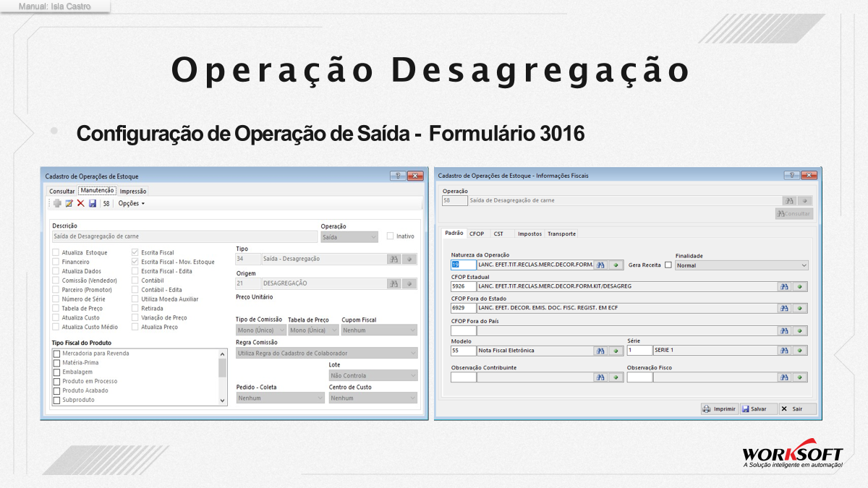Image resolution: width=868 pixels, height=488 pixels.
Task: Open the Finalidade dropdown
Action: (x=741, y=265)
